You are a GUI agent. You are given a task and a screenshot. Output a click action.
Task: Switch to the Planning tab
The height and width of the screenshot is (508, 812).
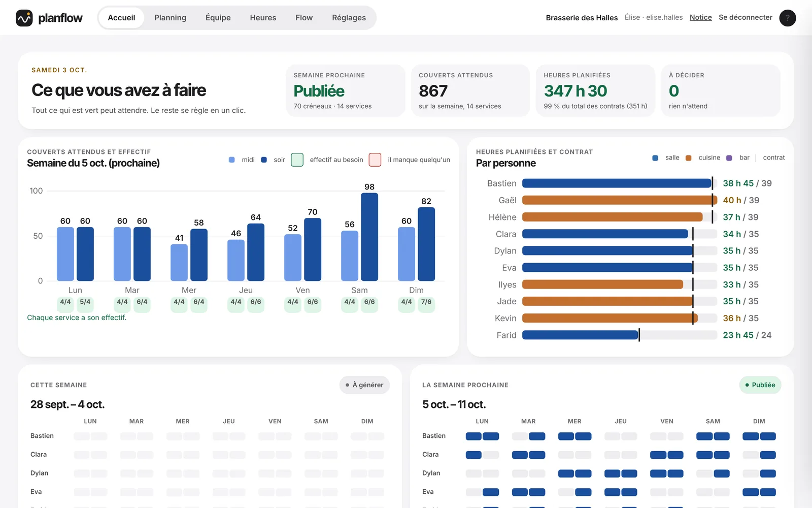point(170,18)
